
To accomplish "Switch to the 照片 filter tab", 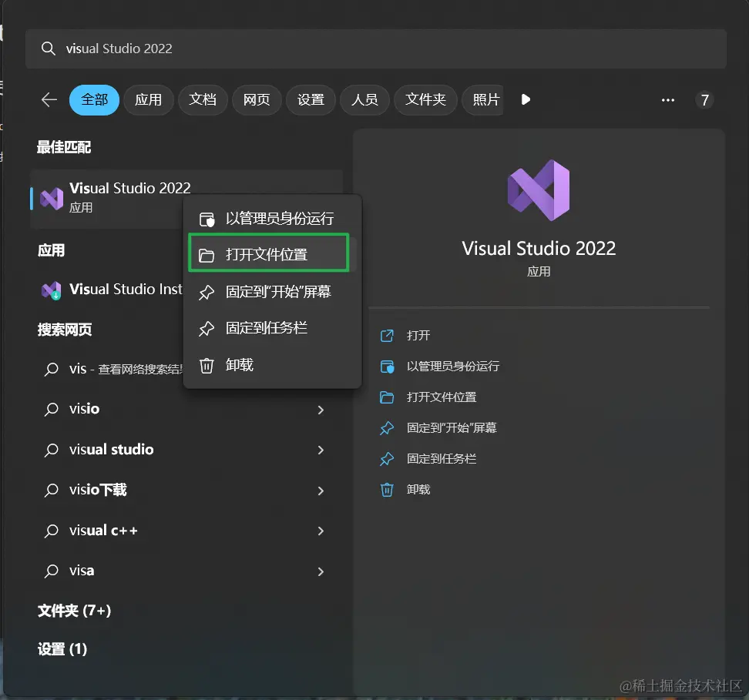I will [483, 100].
